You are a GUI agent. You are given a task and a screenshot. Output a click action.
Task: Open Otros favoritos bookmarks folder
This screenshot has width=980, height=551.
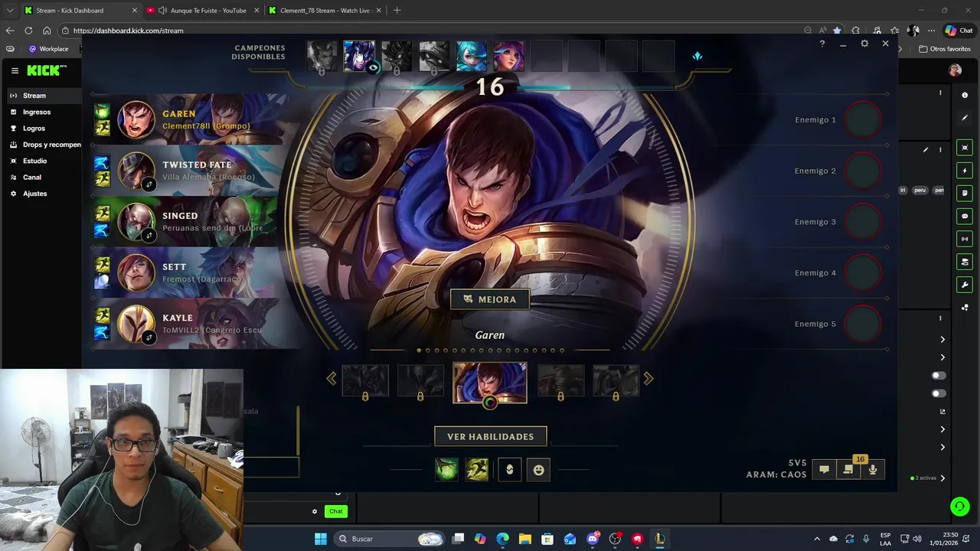(945, 49)
